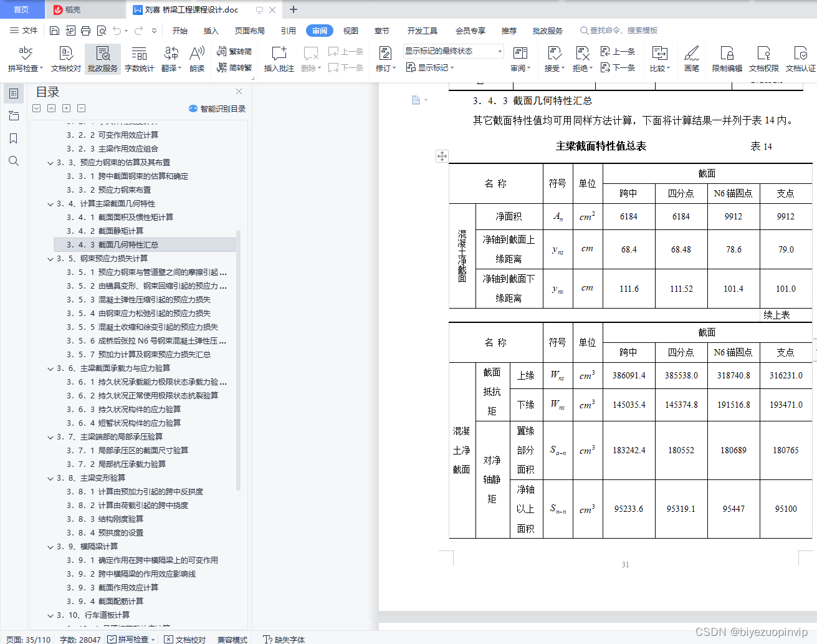Switch to the 页面布局 ribbon tab
Image resolution: width=817 pixels, height=644 pixels.
click(250, 31)
